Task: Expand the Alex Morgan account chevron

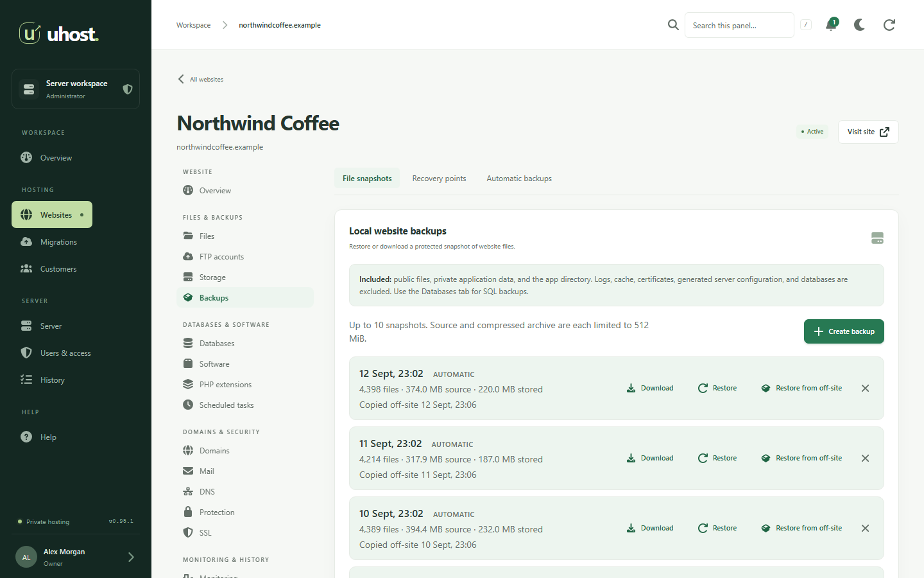Action: tap(131, 557)
